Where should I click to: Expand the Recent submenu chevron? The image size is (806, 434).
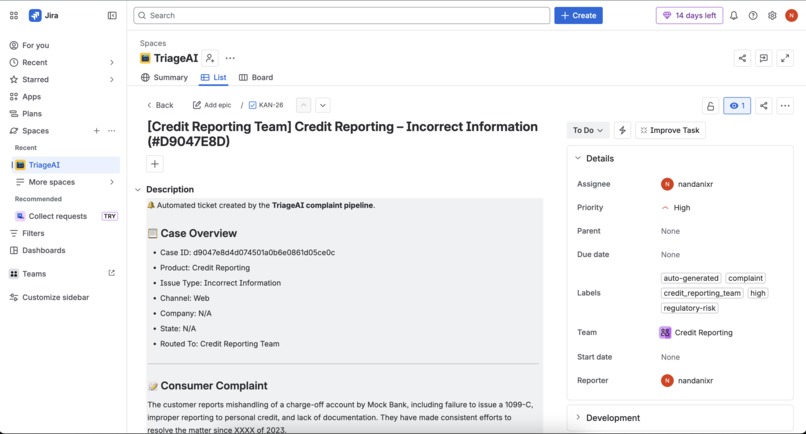pyautogui.click(x=112, y=62)
